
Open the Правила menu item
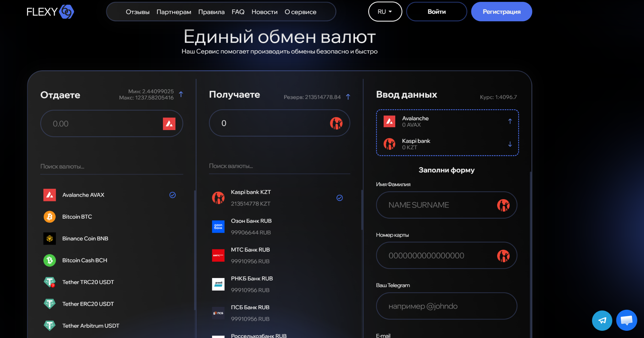[211, 12]
